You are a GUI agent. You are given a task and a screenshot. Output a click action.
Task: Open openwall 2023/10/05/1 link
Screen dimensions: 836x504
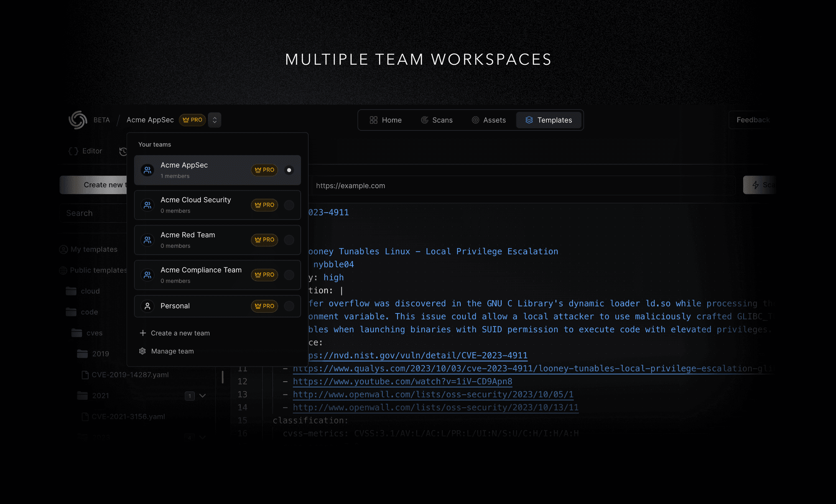[x=433, y=395]
